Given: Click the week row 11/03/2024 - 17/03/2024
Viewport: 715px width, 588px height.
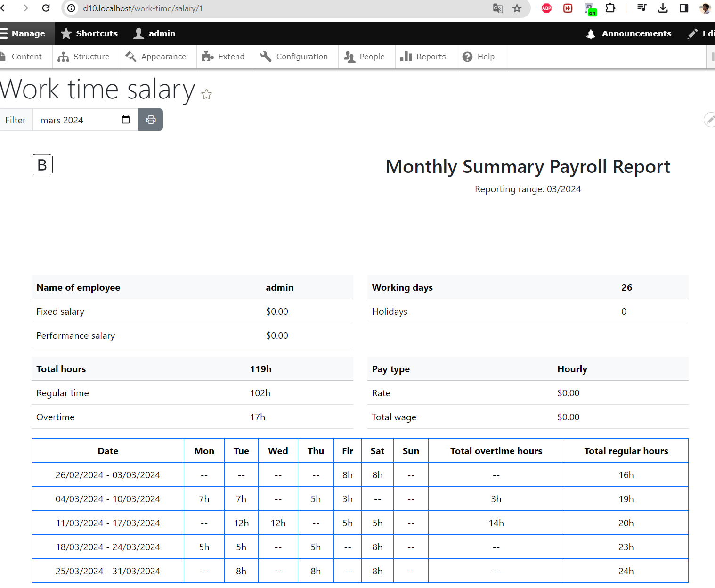Looking at the screenshot, I should [x=360, y=523].
